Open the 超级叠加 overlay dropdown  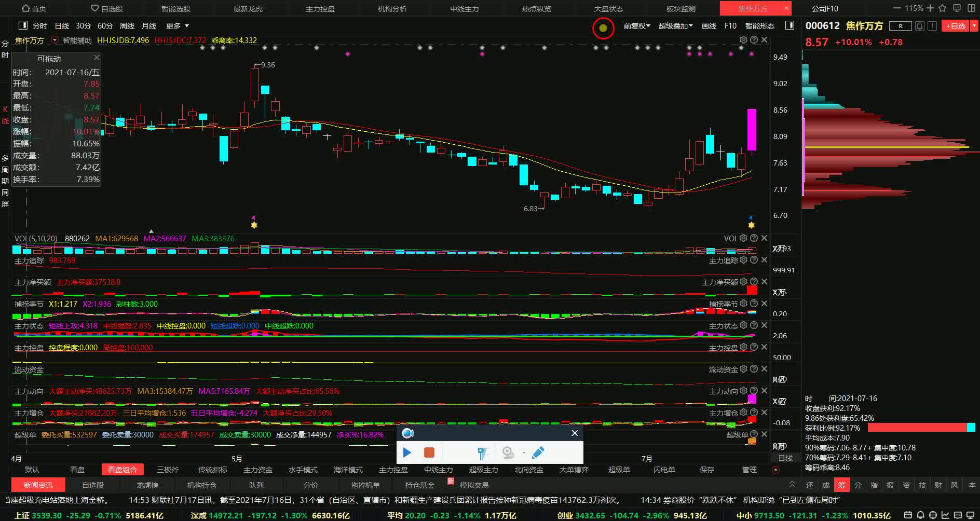coord(675,26)
